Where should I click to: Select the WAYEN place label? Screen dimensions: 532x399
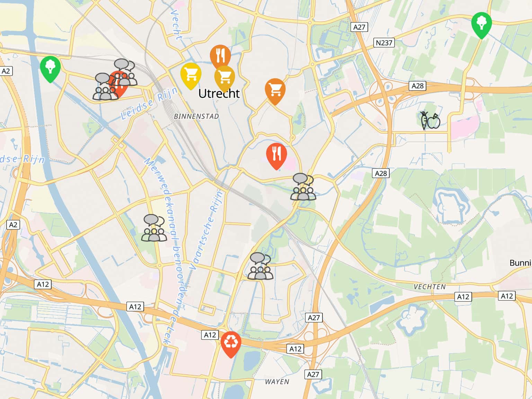[x=277, y=382]
